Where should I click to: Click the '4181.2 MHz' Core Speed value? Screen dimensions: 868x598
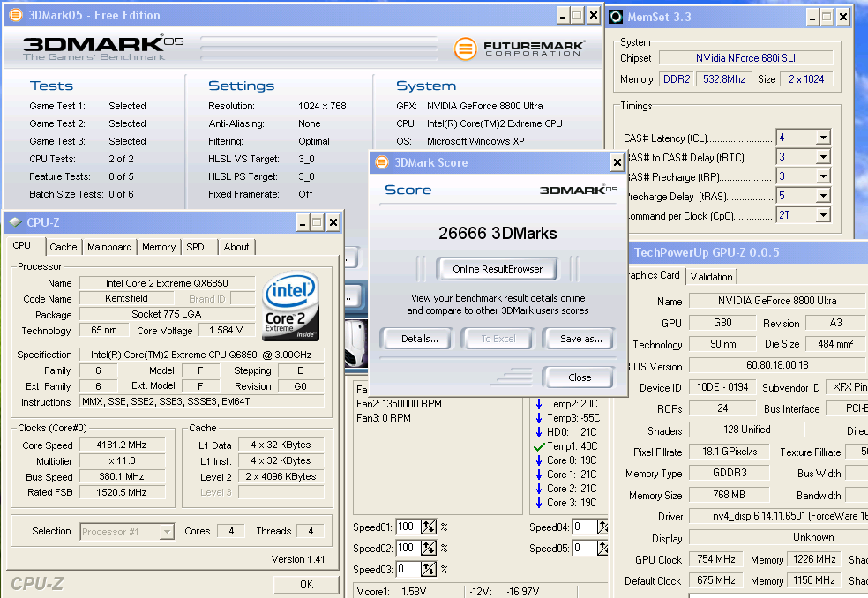(122, 445)
